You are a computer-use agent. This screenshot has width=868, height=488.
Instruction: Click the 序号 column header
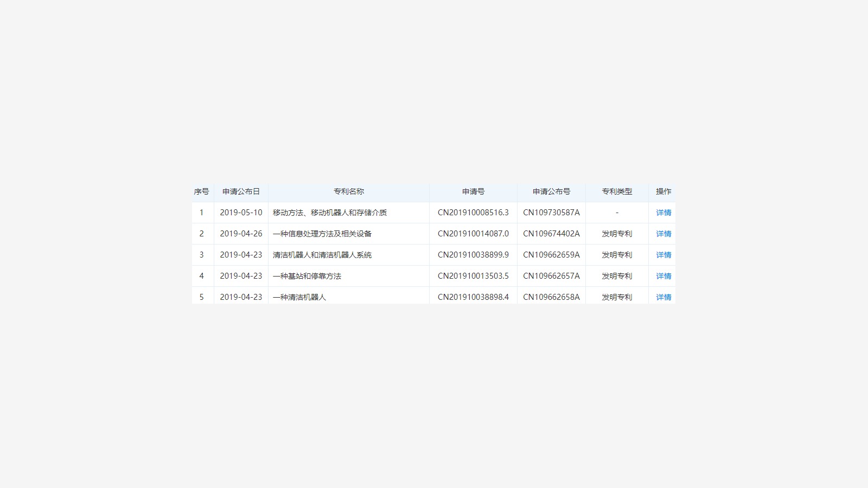click(201, 191)
